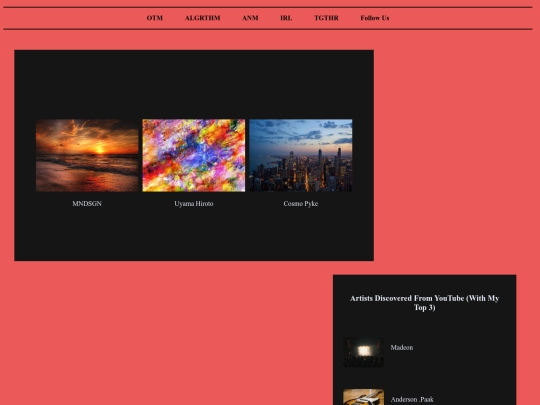Open the MNDSGN sunset beach image
The height and width of the screenshot is (405, 540).
pyautogui.click(x=87, y=155)
